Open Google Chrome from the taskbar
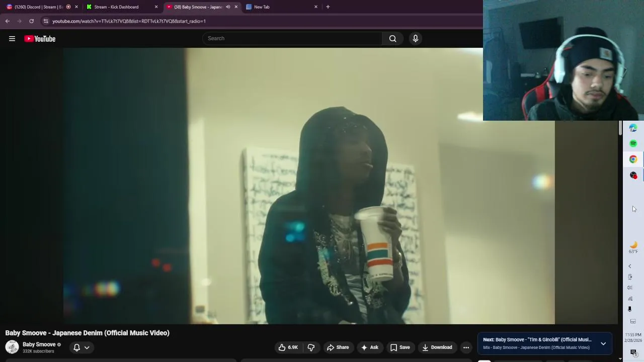This screenshot has height=362, width=644. point(633,159)
